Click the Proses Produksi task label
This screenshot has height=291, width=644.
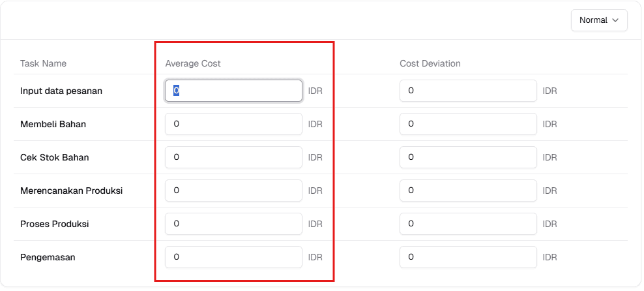click(54, 224)
